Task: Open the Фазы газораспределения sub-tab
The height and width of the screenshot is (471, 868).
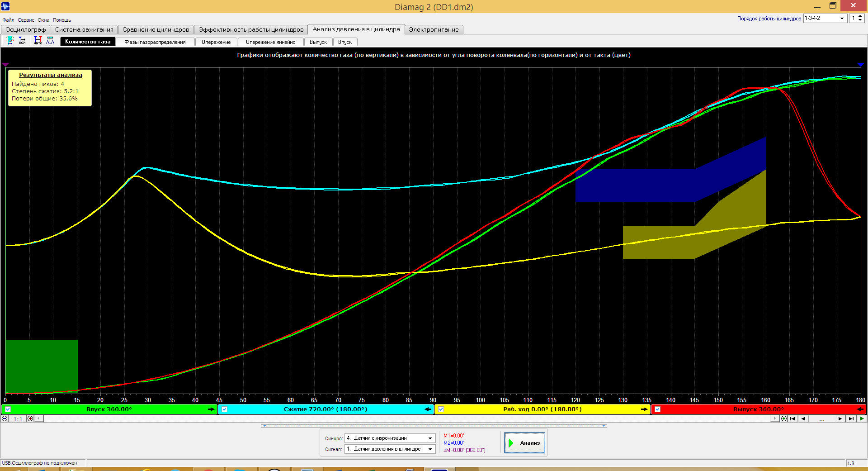Action: (x=155, y=42)
